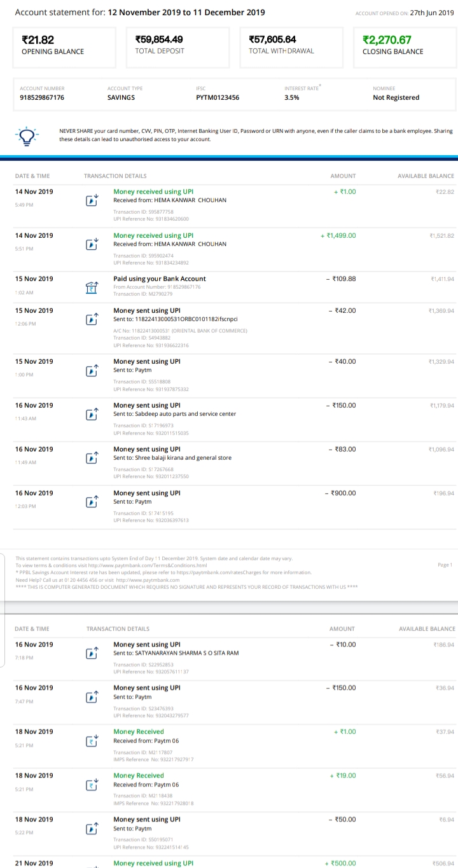458x868 pixels.
Task: Click the sent icon for ₹900.00 Paytm payment
Action: pos(92,502)
